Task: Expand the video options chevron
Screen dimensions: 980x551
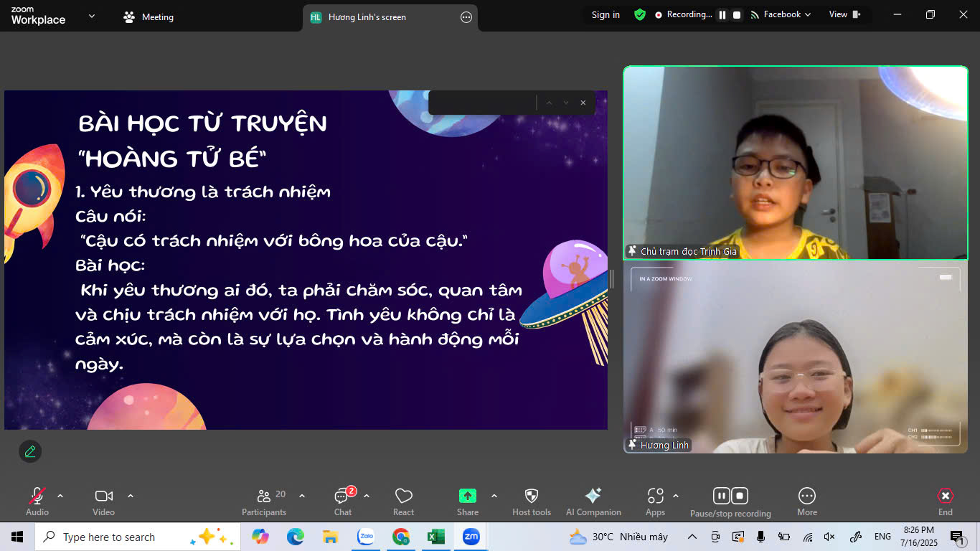Action: [x=131, y=496]
